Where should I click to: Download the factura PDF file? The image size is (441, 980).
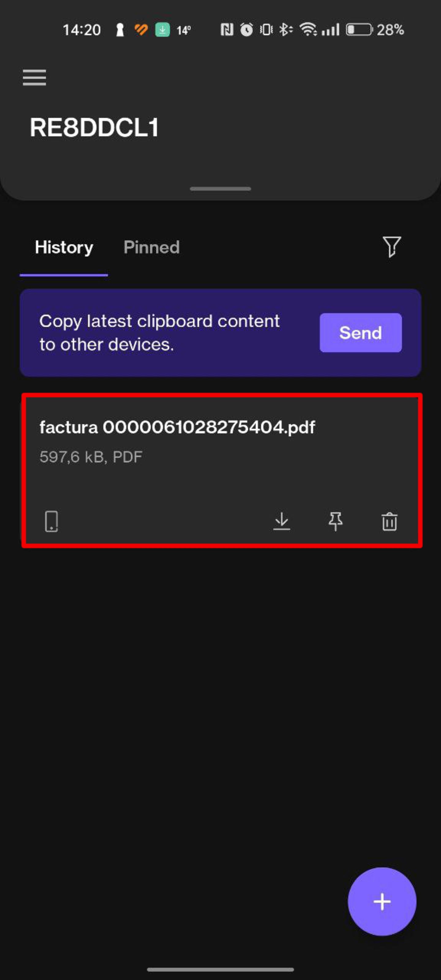click(281, 521)
